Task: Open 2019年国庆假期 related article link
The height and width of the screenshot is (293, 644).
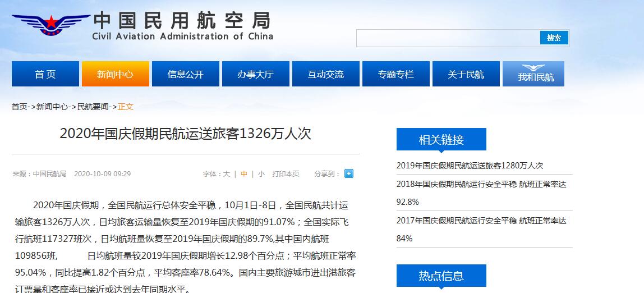Action: [x=470, y=166]
